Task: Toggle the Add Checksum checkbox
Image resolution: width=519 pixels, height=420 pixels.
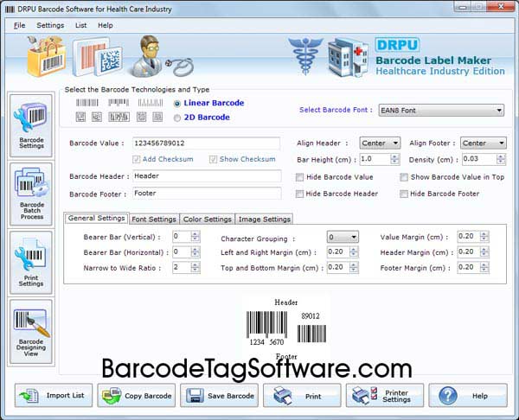Action: (x=137, y=159)
